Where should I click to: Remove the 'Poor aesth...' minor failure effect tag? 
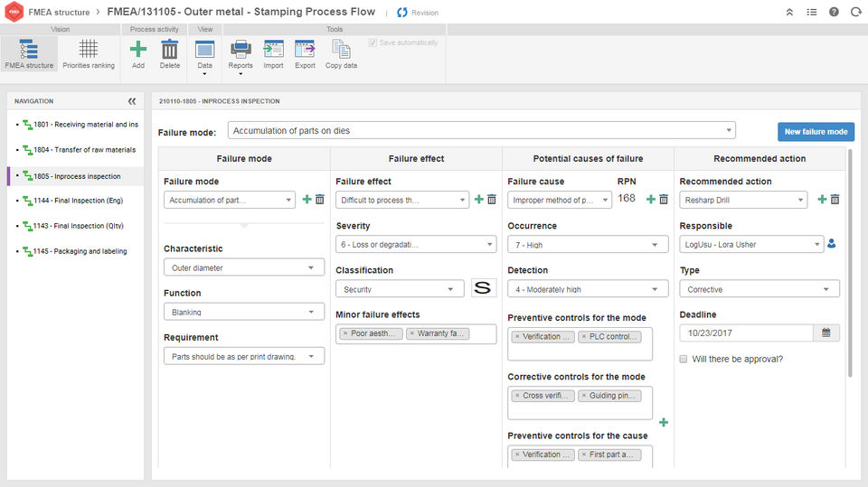[345, 334]
